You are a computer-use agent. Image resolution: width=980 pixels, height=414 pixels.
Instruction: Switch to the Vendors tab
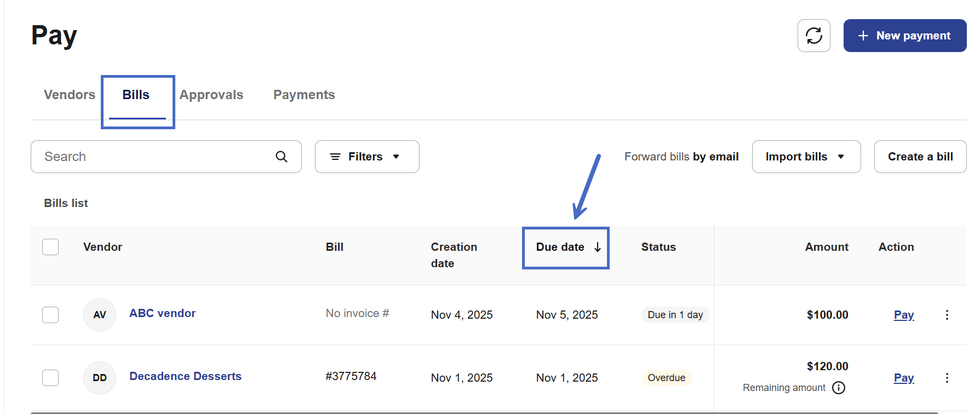(70, 95)
